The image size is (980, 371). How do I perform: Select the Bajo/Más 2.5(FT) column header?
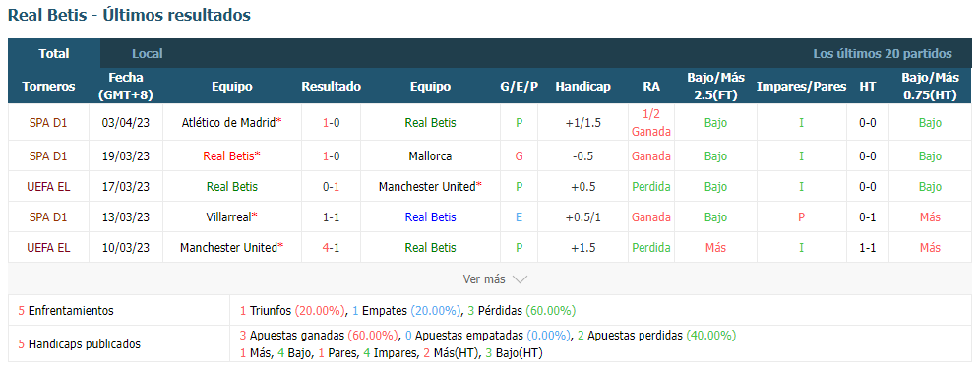pos(715,87)
